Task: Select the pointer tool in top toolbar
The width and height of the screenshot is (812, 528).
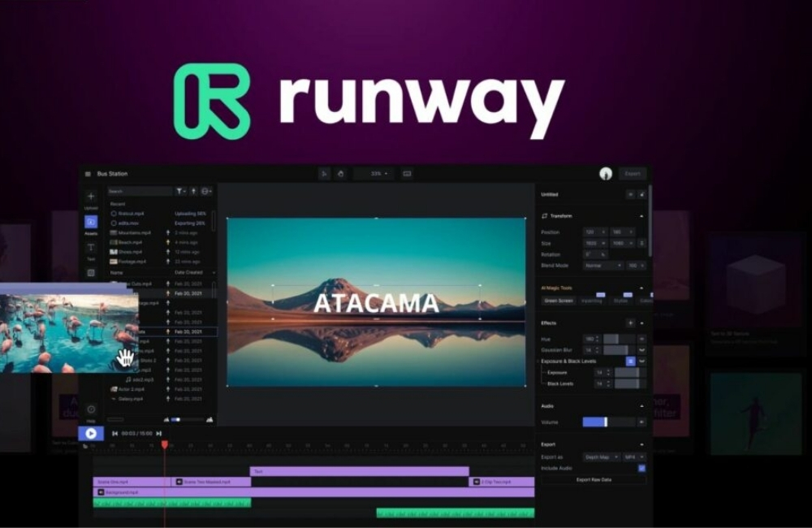Action: tap(324, 174)
